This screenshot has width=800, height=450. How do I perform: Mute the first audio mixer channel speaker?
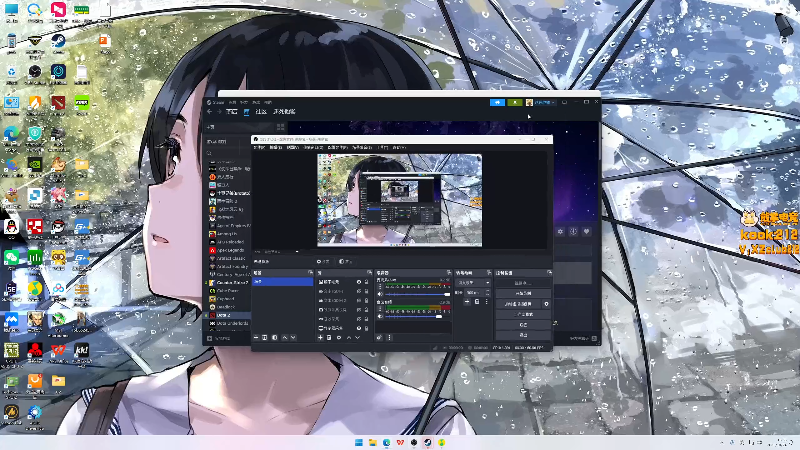pyautogui.click(x=380, y=294)
